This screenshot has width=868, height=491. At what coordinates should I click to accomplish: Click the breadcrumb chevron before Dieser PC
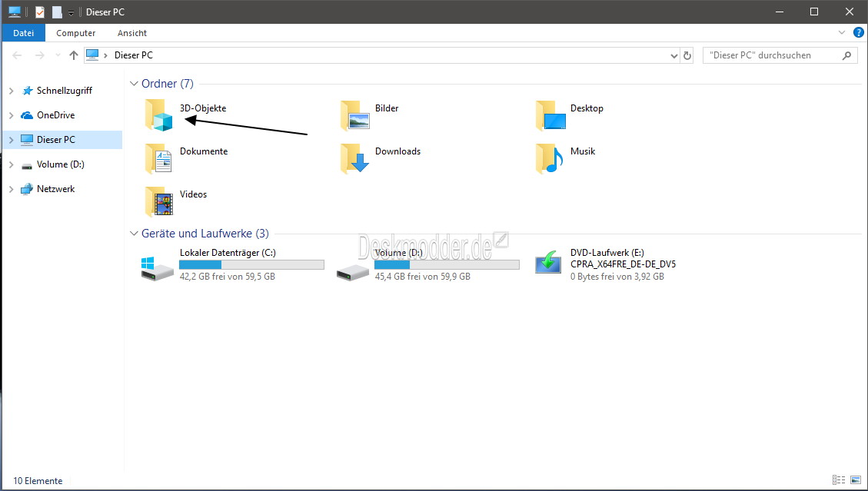[x=105, y=55]
